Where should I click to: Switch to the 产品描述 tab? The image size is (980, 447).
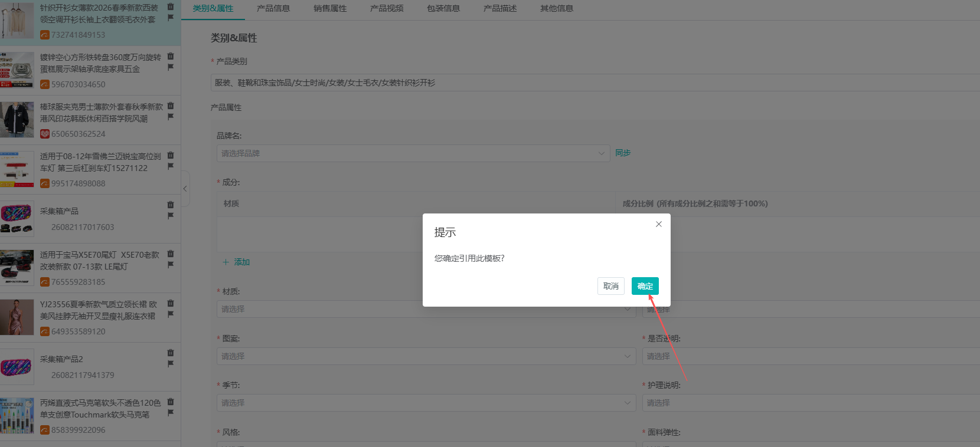click(500, 8)
